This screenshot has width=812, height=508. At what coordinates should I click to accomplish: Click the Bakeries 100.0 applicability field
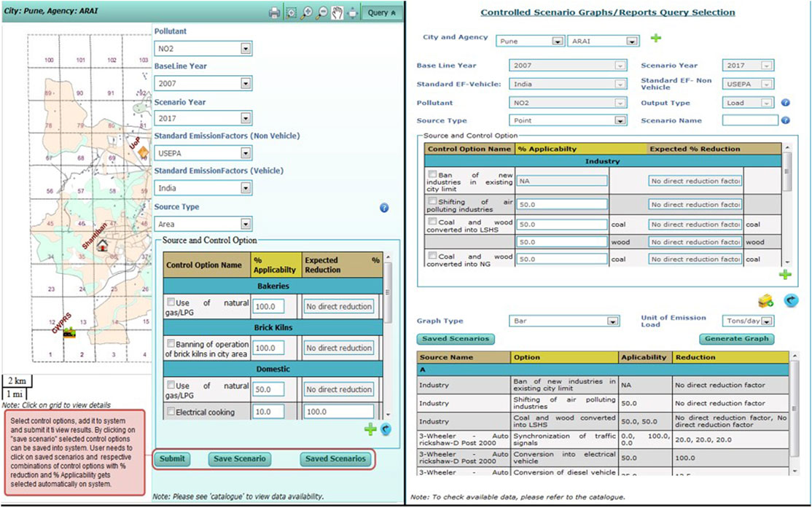pyautogui.click(x=268, y=307)
